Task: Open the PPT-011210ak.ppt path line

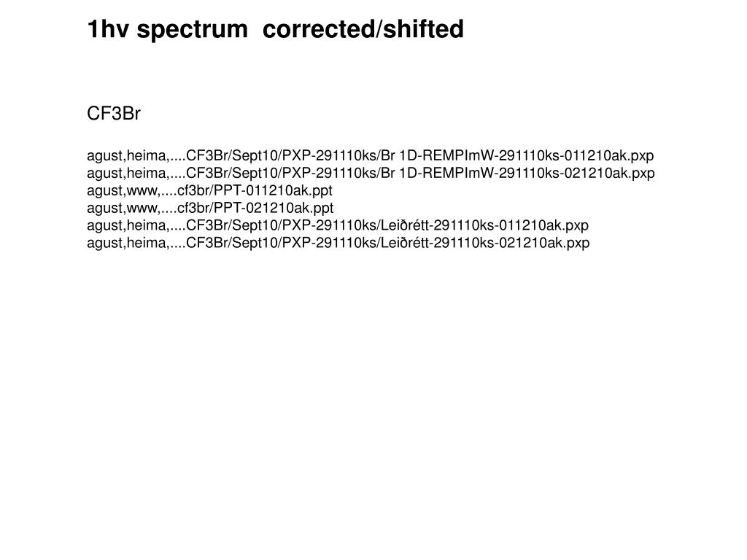Action: point(209,191)
